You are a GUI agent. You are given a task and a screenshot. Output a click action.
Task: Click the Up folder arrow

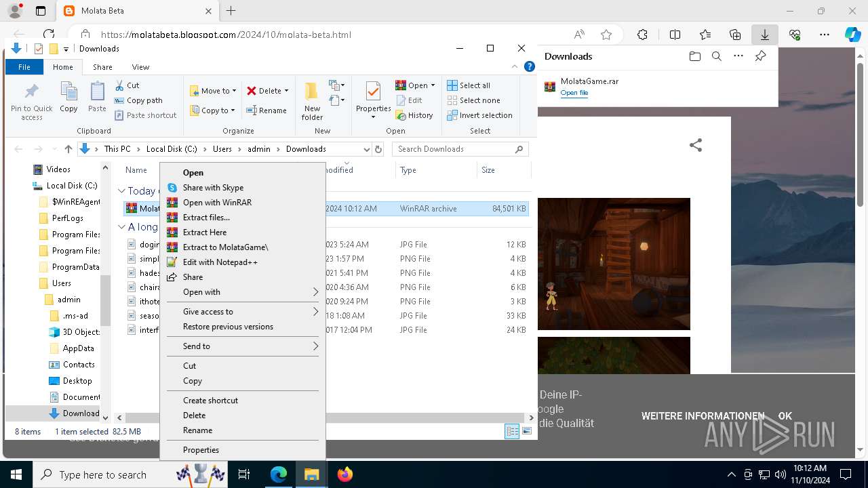click(x=68, y=149)
